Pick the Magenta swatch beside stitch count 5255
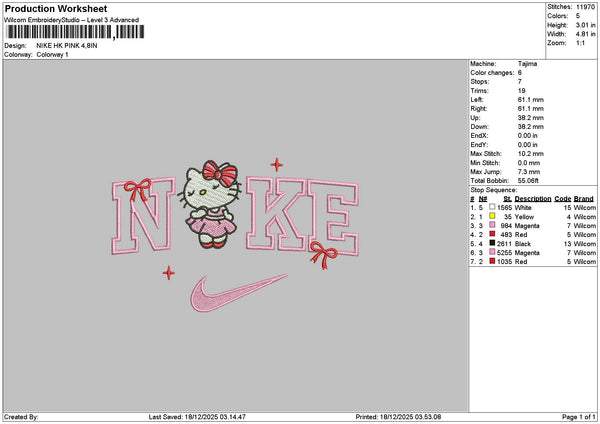The width and height of the screenshot is (600, 424). pyautogui.click(x=492, y=252)
